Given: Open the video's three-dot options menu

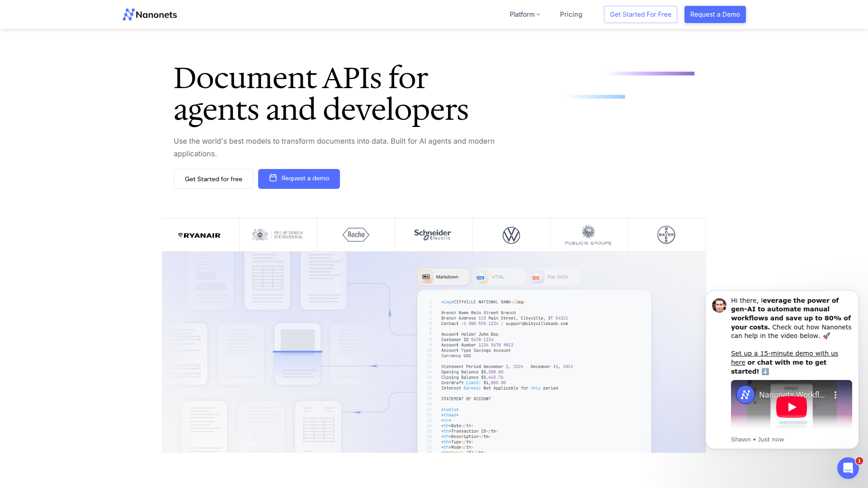Looking at the screenshot, I should click(835, 395).
